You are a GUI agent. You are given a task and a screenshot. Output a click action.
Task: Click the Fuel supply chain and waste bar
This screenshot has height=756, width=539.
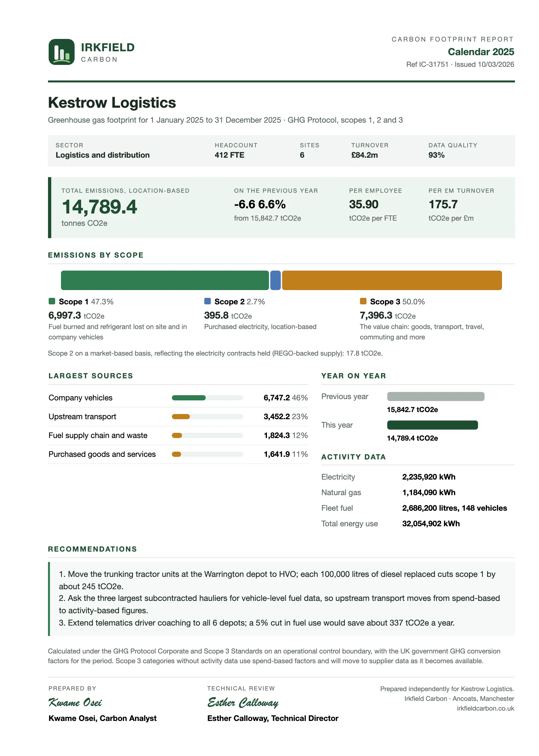(x=208, y=435)
